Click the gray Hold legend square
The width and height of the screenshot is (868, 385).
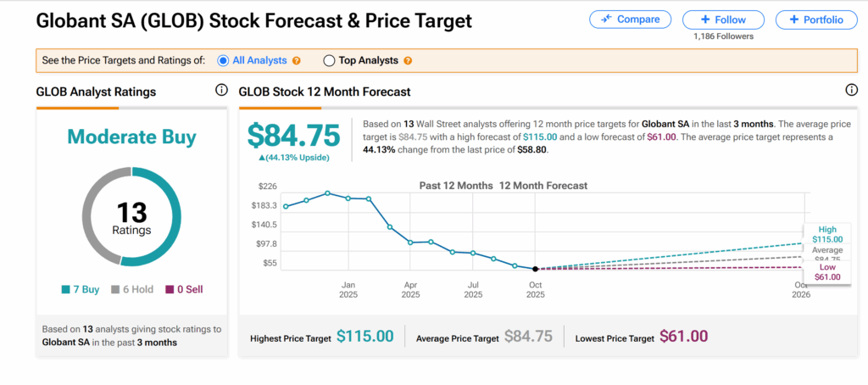pyautogui.click(x=115, y=290)
